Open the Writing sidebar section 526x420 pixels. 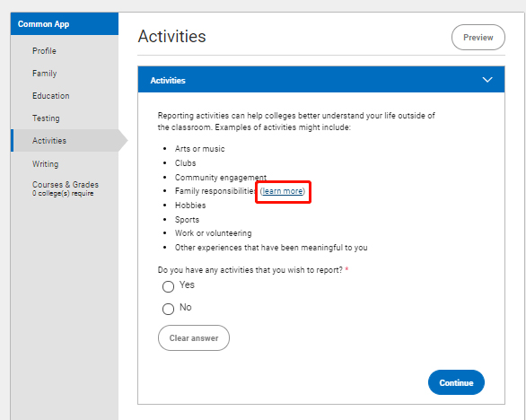(x=45, y=164)
